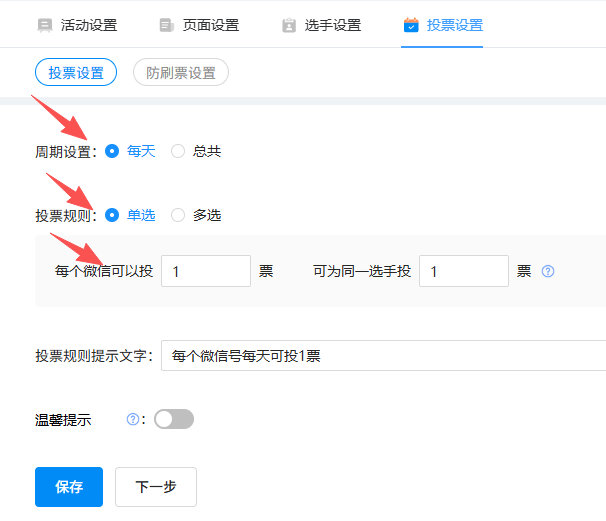606x521 pixels.
Task: Focus the 可为同一选手投 votes input
Action: (463, 271)
